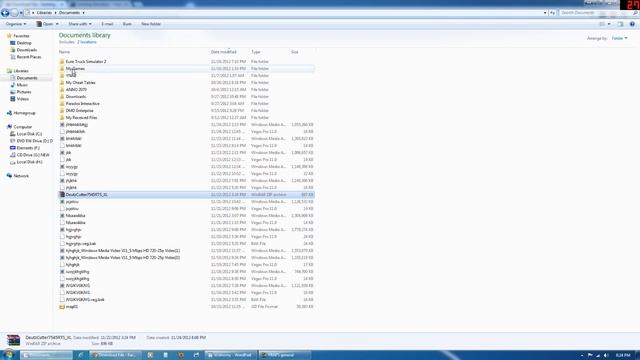This screenshot has height=360, width=640.
Task: Click the Burn toolbar button
Action: (127, 24)
